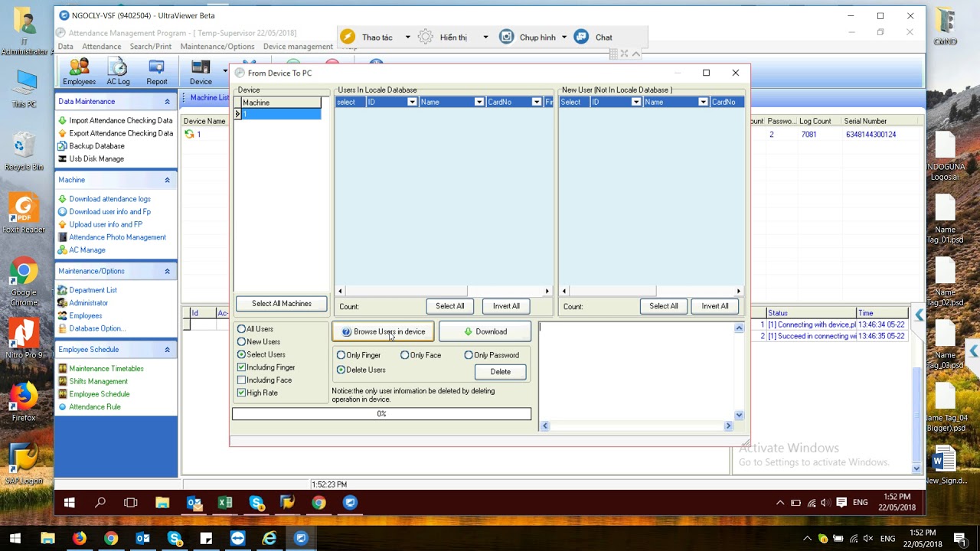Viewport: 980px width, 551px height.
Task: Click the local database horizontal scrollbar
Action: (x=443, y=291)
